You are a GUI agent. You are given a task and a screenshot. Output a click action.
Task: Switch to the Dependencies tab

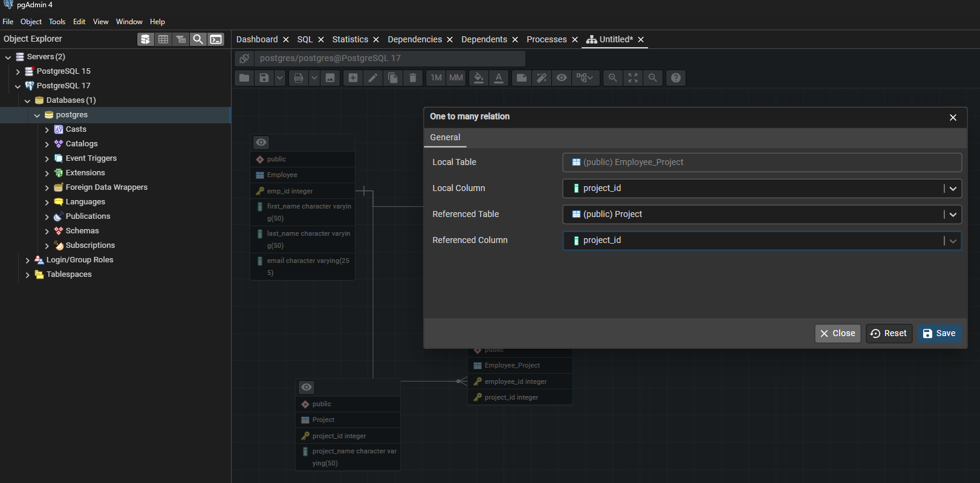[x=414, y=39]
